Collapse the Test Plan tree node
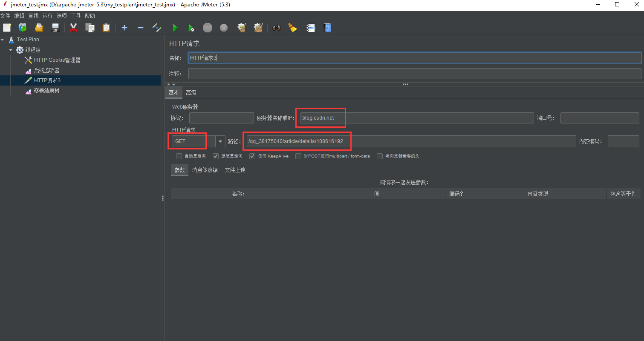644x341 pixels. (3, 40)
